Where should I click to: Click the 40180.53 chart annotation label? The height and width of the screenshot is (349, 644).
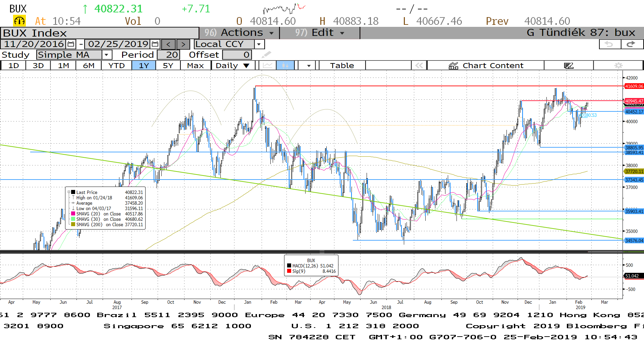click(x=588, y=115)
